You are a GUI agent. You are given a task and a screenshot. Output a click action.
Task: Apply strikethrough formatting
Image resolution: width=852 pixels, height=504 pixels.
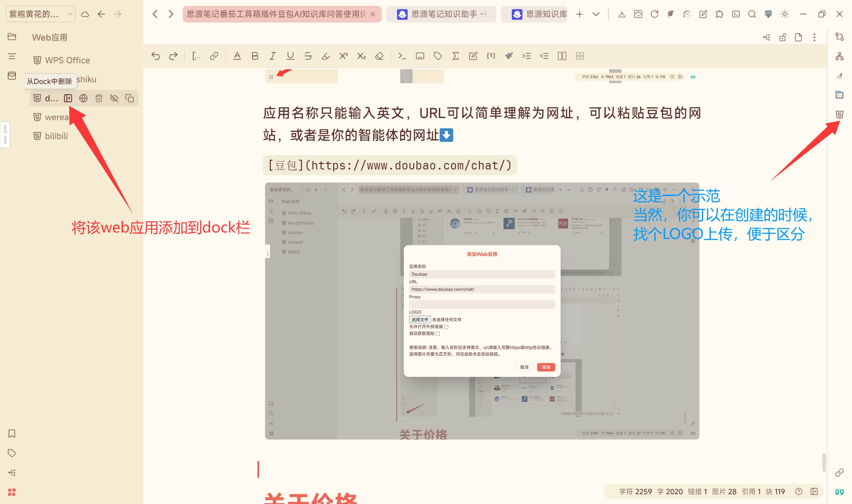pos(308,56)
